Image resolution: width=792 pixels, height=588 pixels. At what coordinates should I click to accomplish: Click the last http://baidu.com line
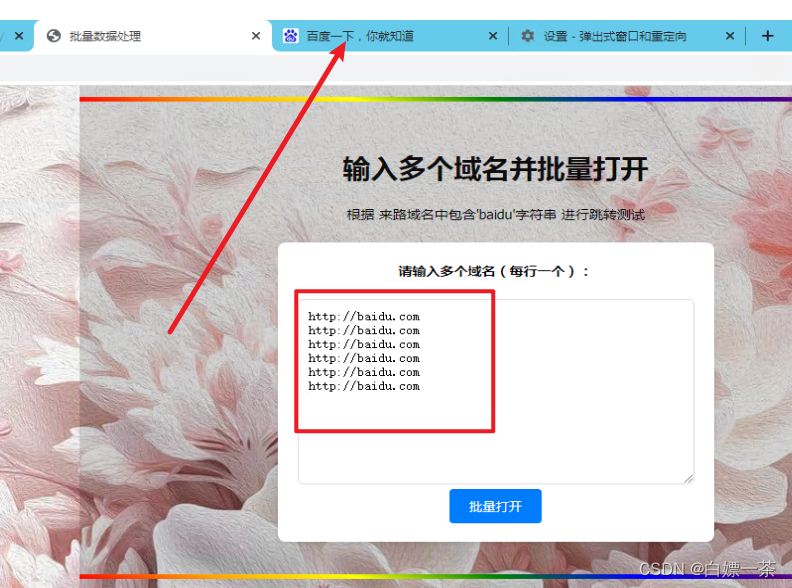click(364, 386)
